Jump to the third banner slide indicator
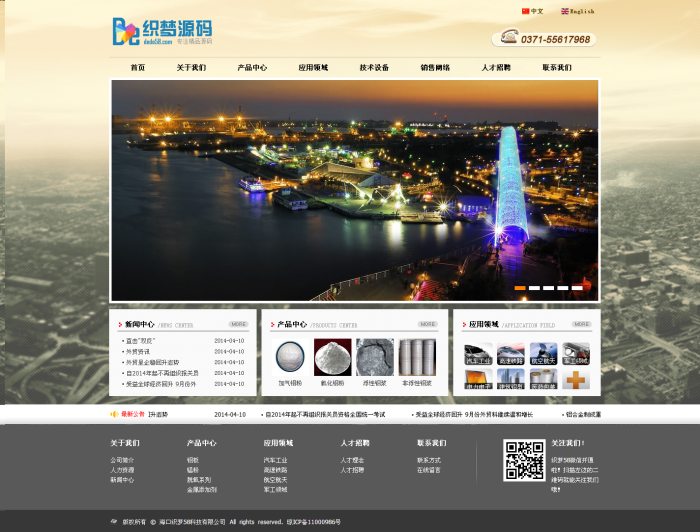 (549, 288)
